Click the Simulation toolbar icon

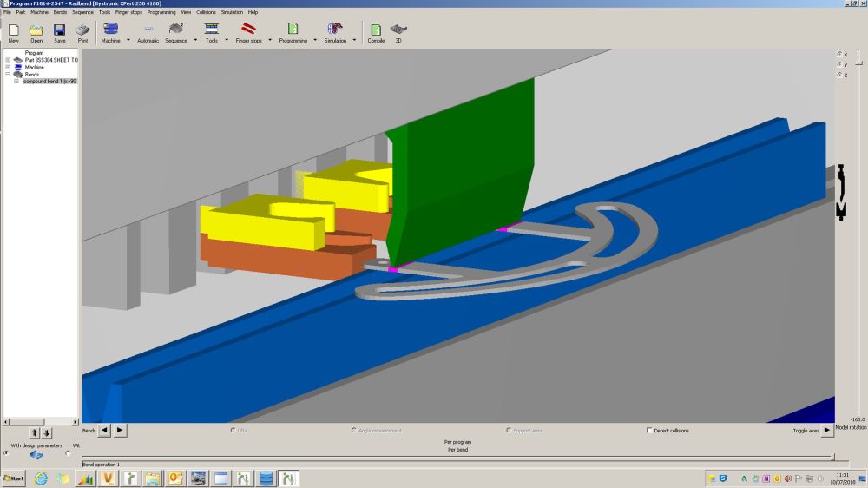coord(335,30)
